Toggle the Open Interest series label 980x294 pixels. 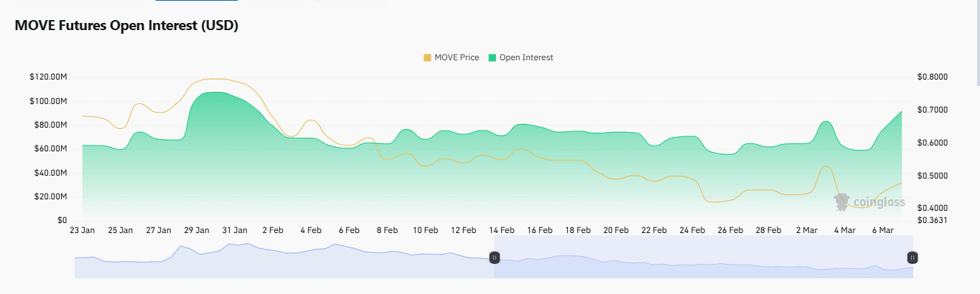(x=526, y=57)
